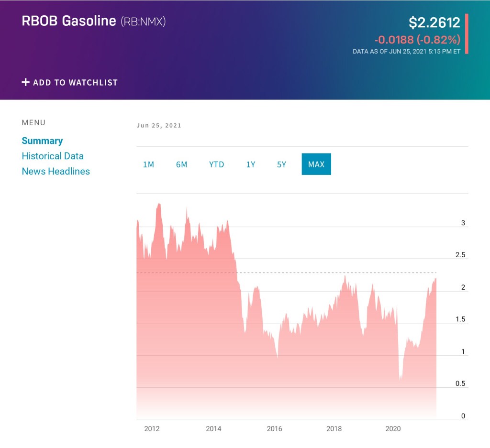Click the 2020 price dip on chart
Screen dimensions: 490x448
click(401, 378)
